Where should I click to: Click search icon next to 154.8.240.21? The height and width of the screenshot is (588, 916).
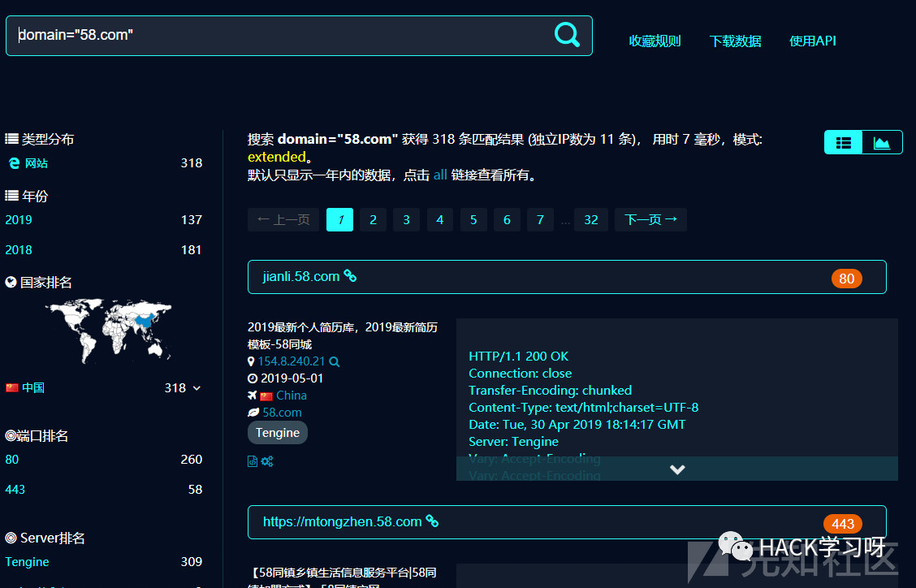point(335,361)
